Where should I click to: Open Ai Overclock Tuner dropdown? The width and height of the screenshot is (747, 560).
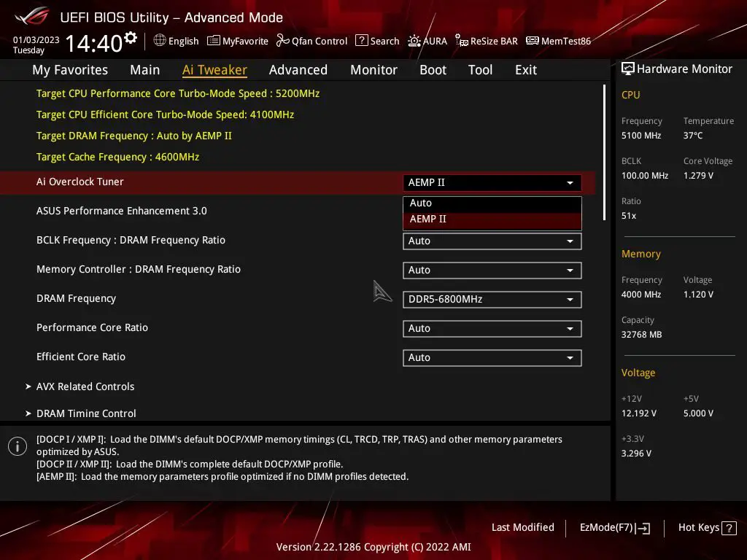tap(492, 183)
